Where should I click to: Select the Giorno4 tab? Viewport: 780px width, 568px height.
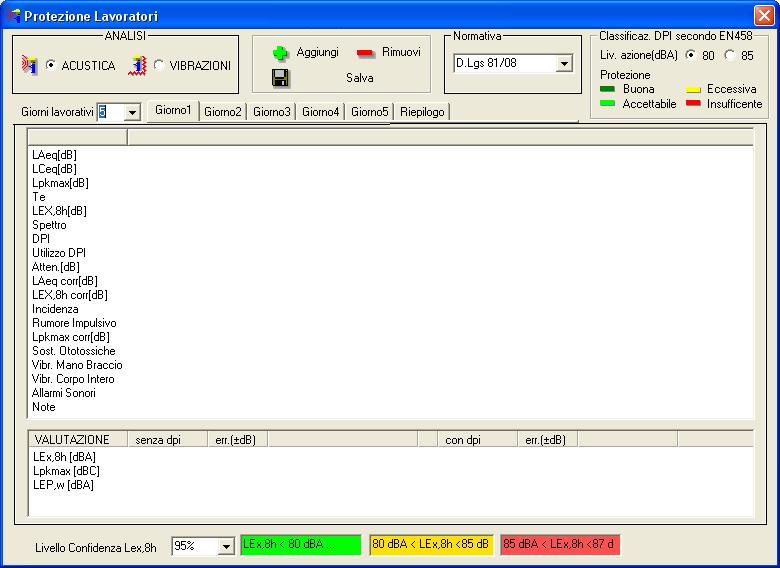coord(320,112)
